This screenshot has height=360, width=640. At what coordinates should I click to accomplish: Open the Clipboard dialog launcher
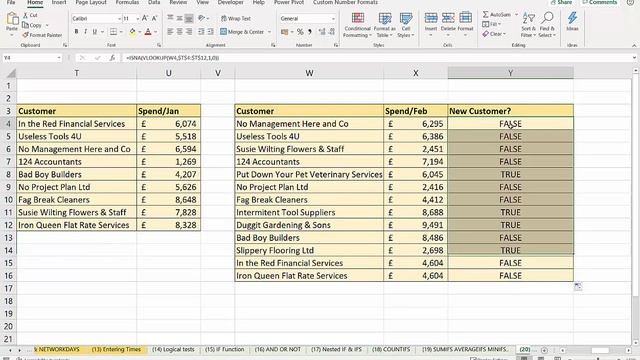pos(65,45)
